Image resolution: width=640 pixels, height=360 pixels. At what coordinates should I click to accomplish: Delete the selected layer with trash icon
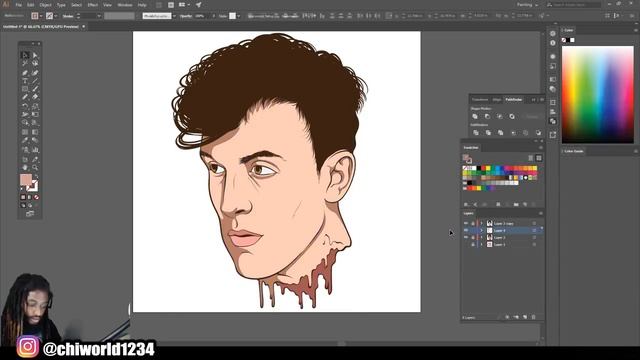click(533, 317)
